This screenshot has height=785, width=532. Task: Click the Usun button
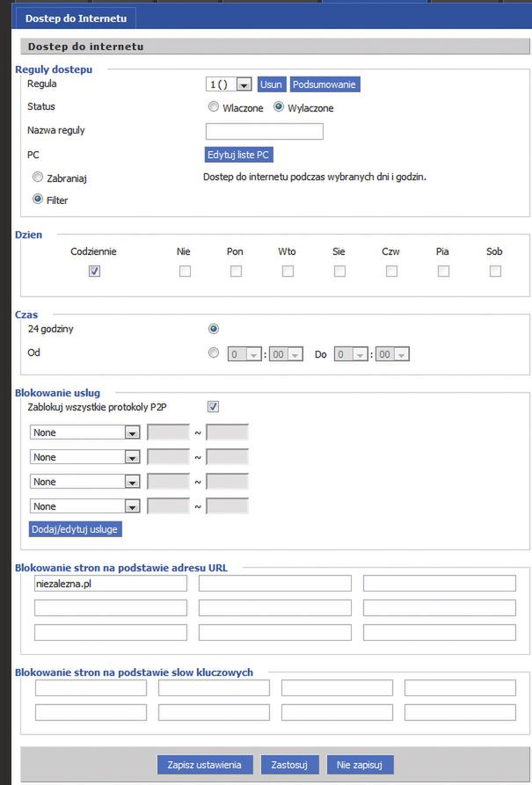click(x=271, y=84)
